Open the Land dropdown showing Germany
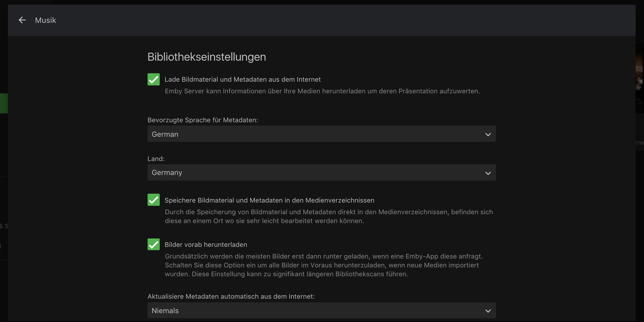 tap(322, 172)
